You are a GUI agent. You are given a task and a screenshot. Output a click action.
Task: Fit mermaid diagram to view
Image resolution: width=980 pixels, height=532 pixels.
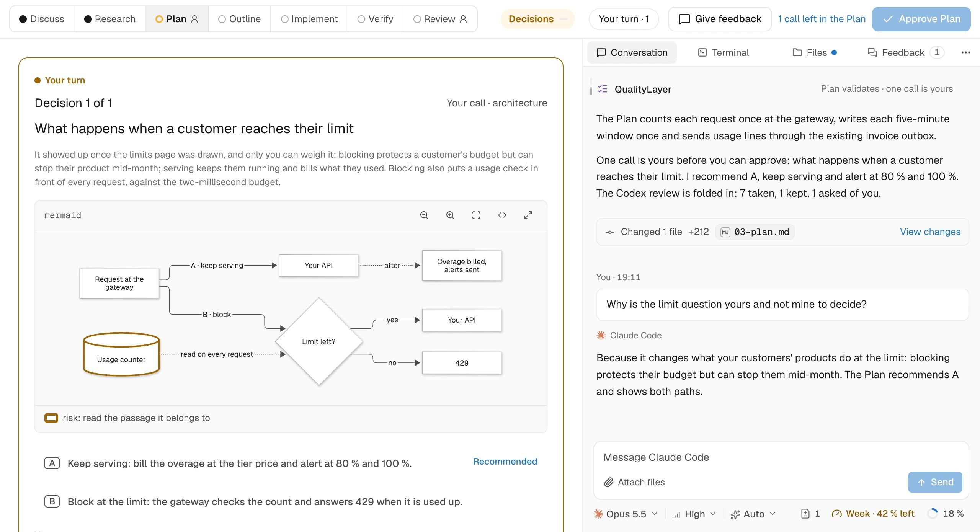pyautogui.click(x=476, y=215)
